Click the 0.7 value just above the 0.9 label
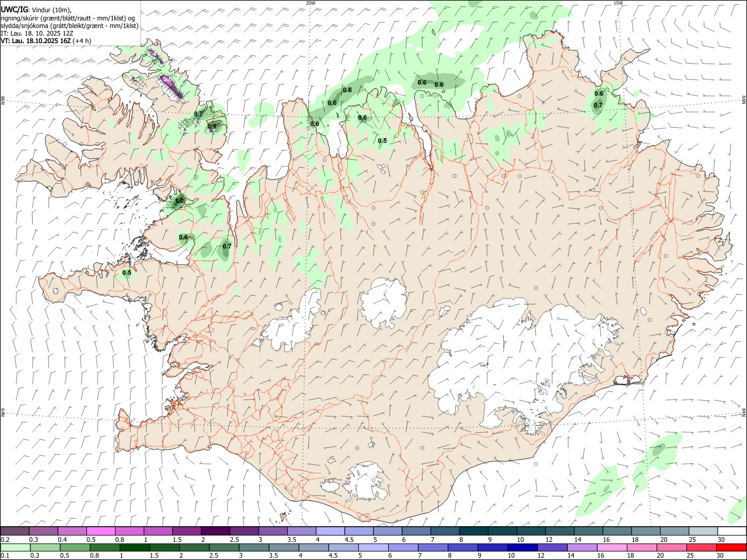 click(198, 114)
